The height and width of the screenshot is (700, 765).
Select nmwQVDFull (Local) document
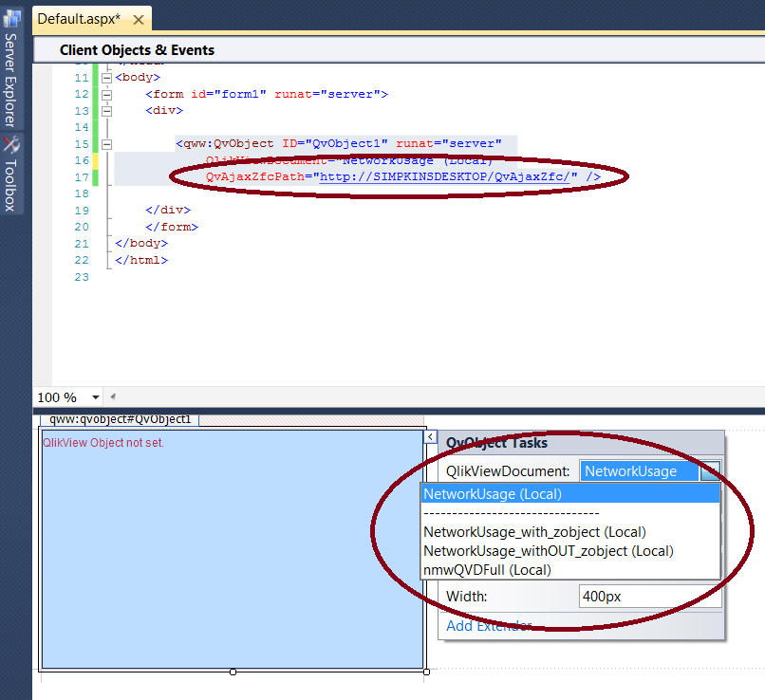click(487, 570)
